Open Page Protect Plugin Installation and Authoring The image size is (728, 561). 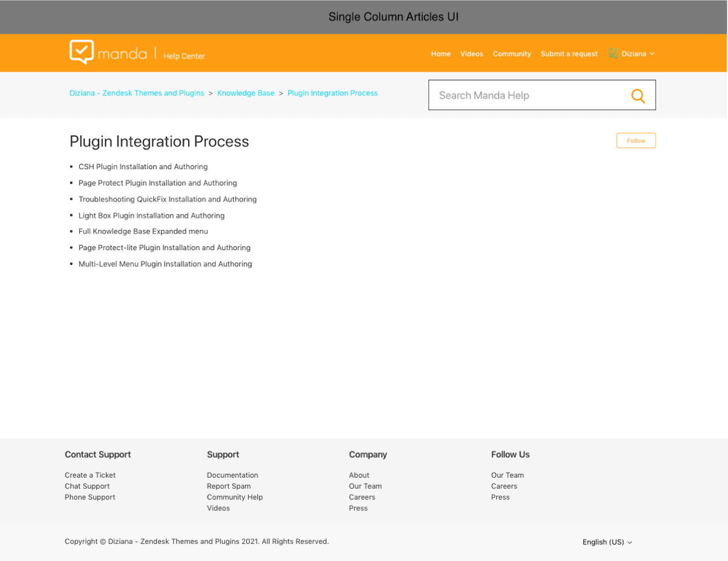point(158,183)
